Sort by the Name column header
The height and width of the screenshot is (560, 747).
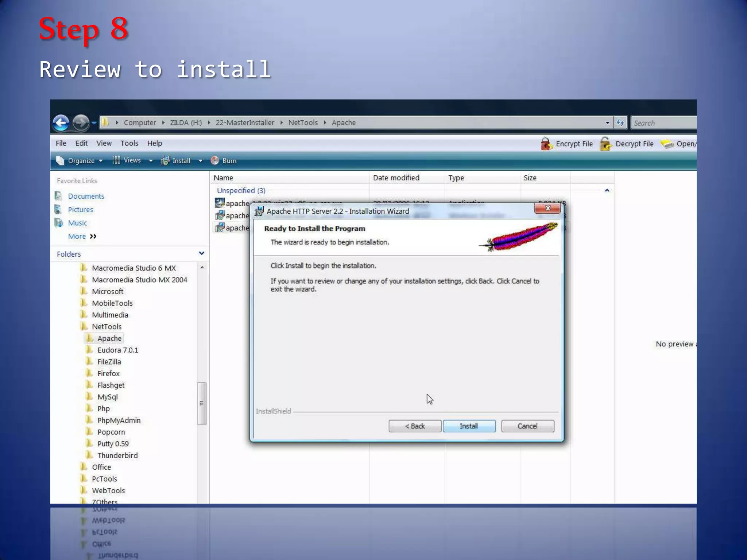[290, 178]
